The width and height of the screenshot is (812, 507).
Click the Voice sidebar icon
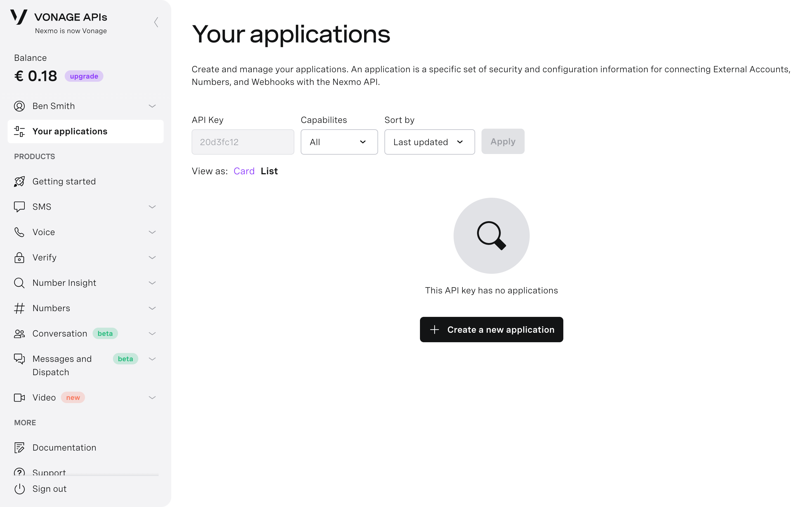pos(19,232)
